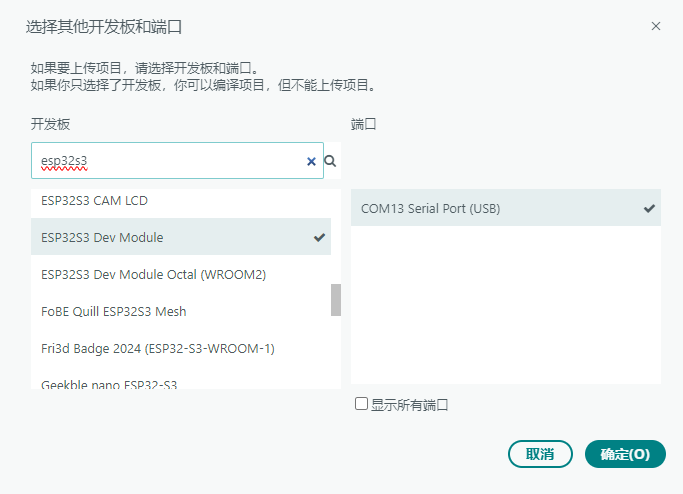Click the board list scrollbar thumb
Viewport: 683px width, 494px height.
(336, 299)
